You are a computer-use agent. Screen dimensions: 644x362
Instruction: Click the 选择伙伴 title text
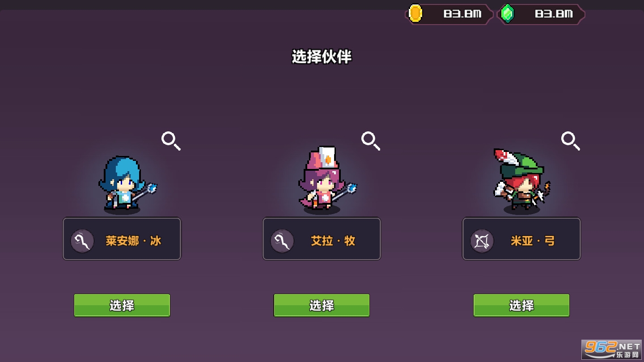click(322, 57)
